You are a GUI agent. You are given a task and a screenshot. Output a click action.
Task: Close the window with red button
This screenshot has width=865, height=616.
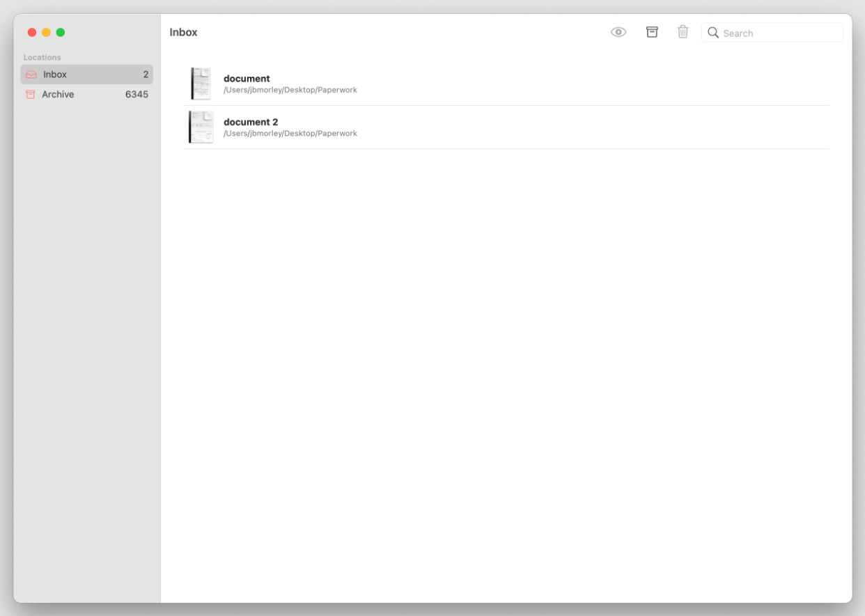tap(32, 32)
